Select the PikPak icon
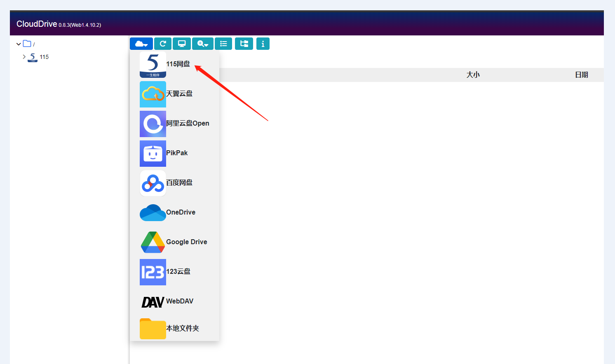The height and width of the screenshot is (364, 615). tap(153, 154)
